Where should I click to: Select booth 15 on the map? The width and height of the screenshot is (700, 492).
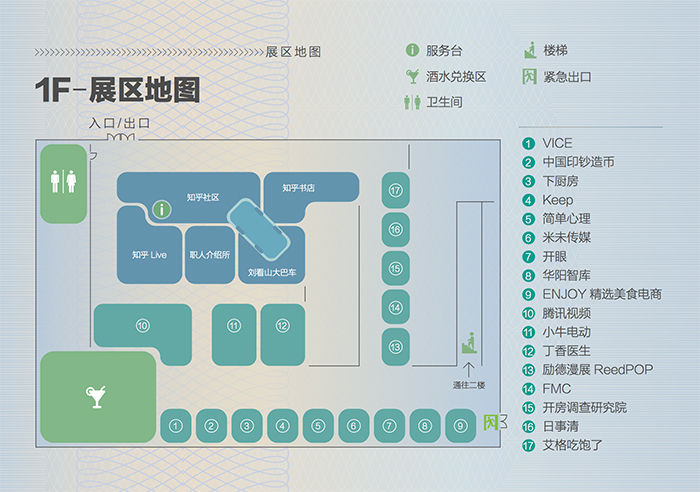click(396, 268)
